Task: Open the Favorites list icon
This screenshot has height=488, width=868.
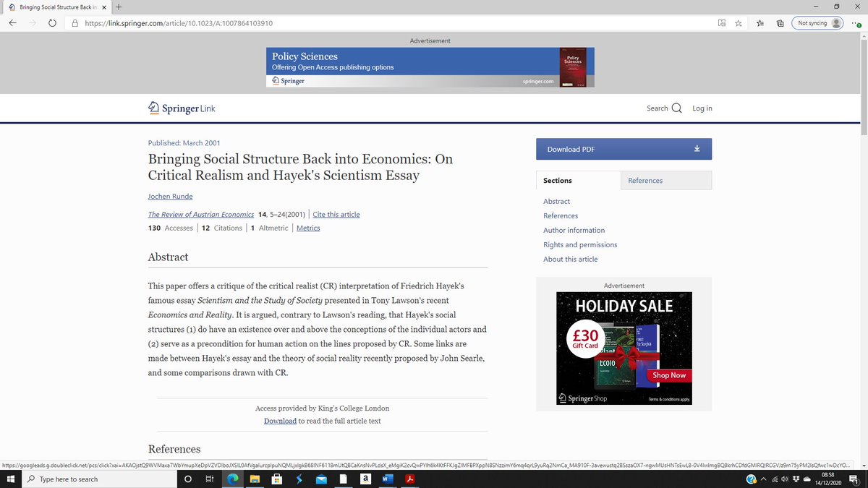Action: pos(759,22)
